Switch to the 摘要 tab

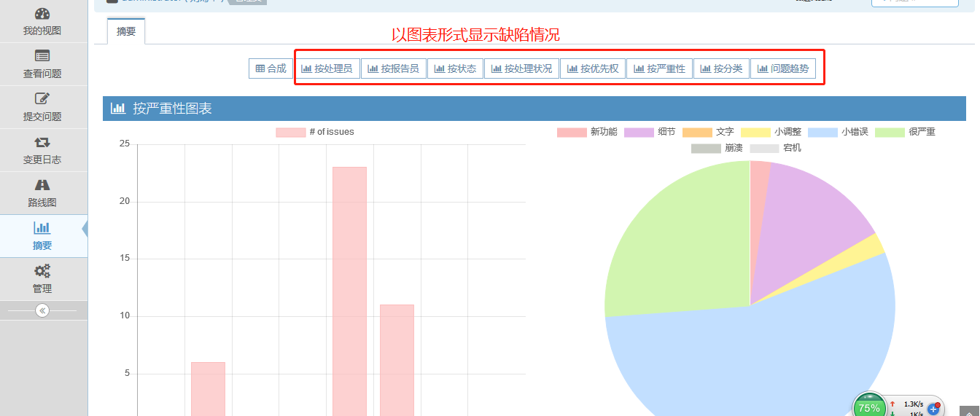click(x=126, y=31)
